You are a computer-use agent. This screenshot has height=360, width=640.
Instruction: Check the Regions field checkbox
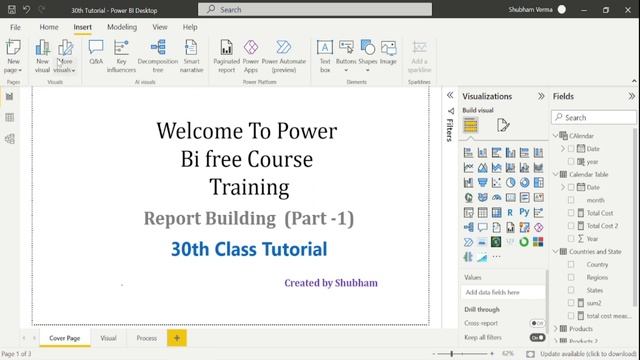pos(571,277)
